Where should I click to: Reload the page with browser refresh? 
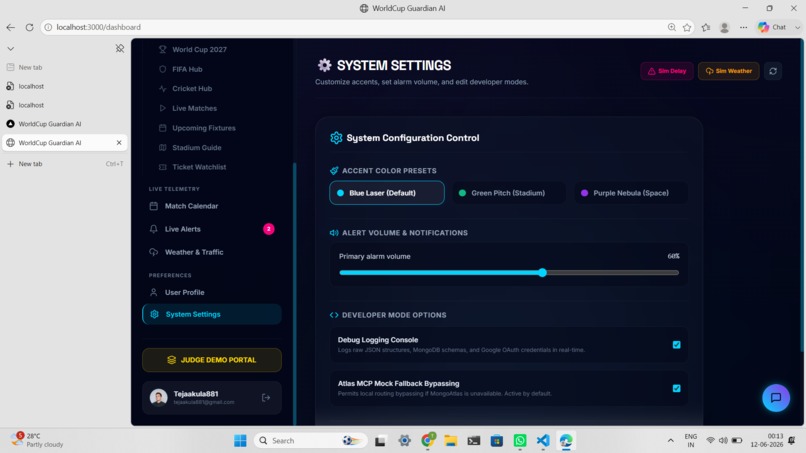(29, 27)
